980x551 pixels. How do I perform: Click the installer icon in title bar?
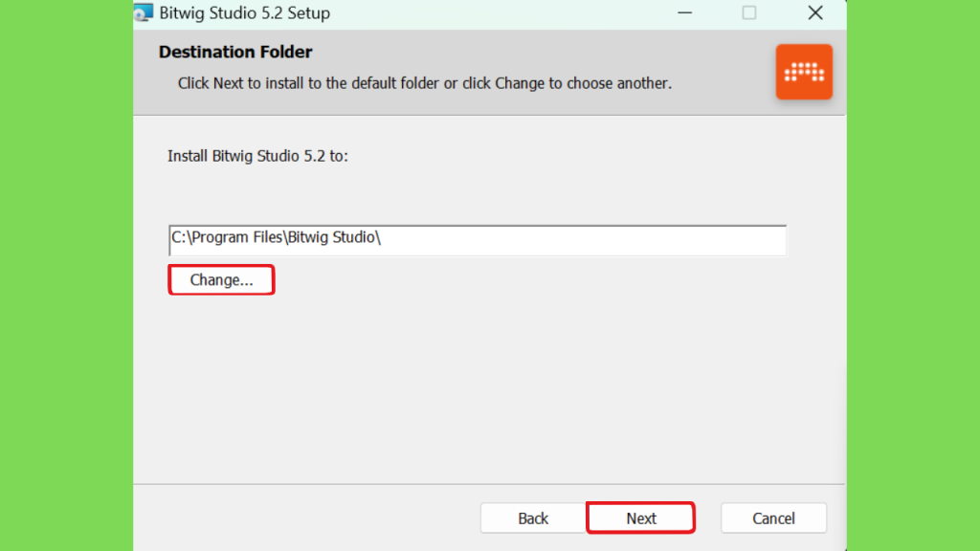[x=144, y=12]
